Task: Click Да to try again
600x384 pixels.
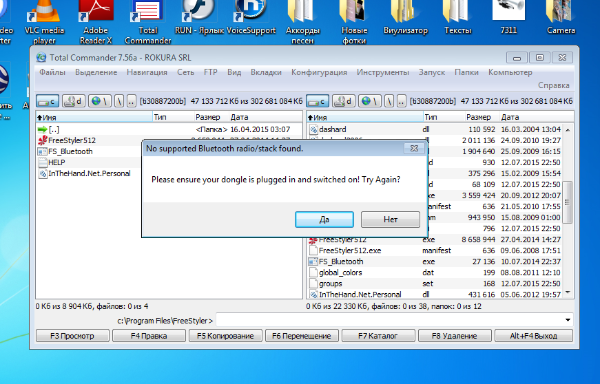Action: 324,220
